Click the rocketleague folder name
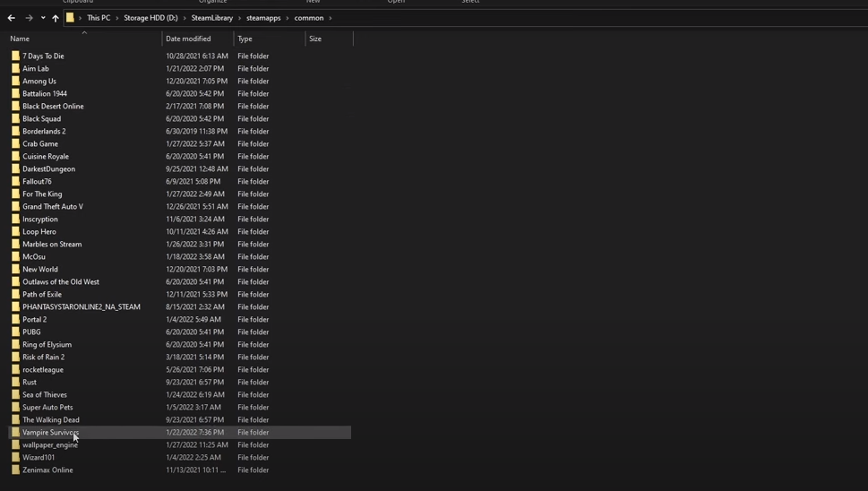 click(x=43, y=370)
